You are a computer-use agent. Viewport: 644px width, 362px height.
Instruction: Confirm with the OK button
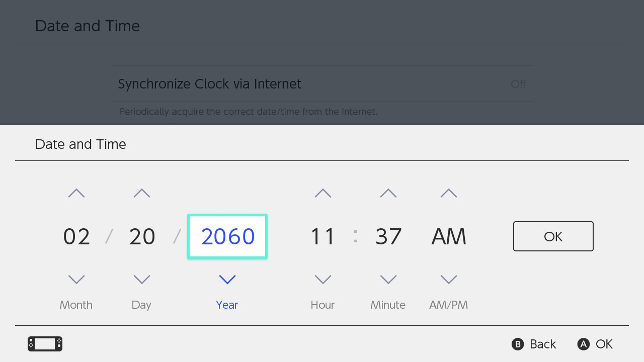[x=553, y=236]
